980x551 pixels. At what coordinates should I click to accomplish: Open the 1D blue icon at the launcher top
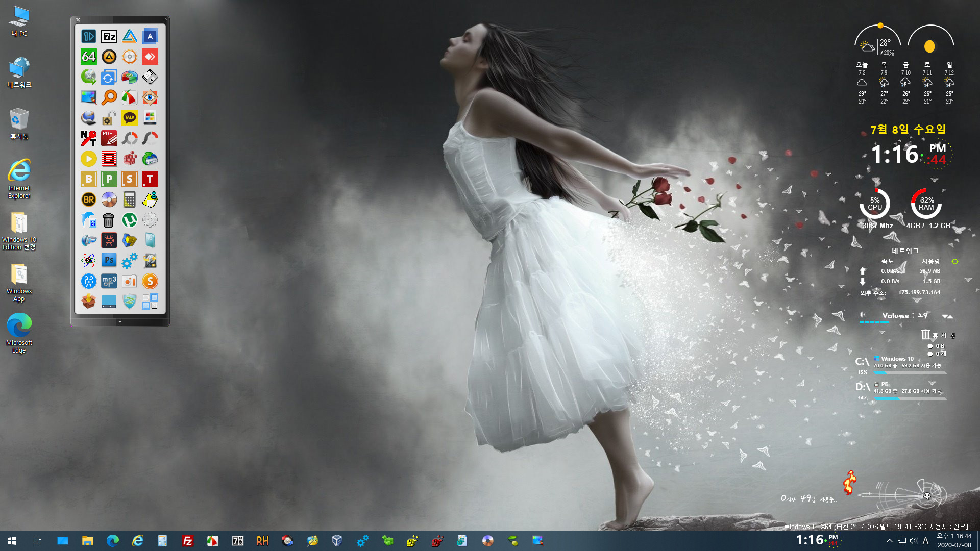(88, 36)
